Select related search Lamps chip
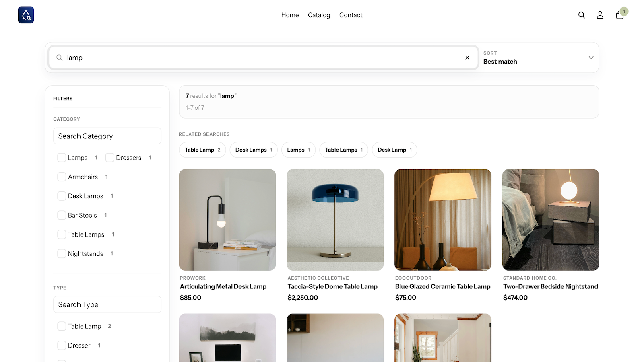 pyautogui.click(x=298, y=150)
